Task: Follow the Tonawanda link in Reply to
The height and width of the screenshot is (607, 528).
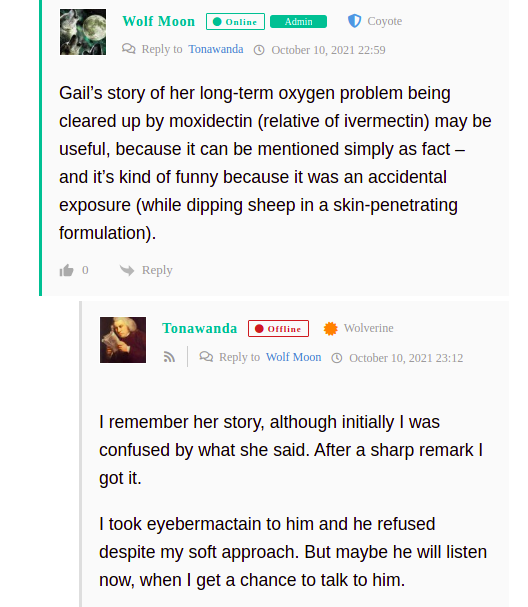Action: (216, 49)
